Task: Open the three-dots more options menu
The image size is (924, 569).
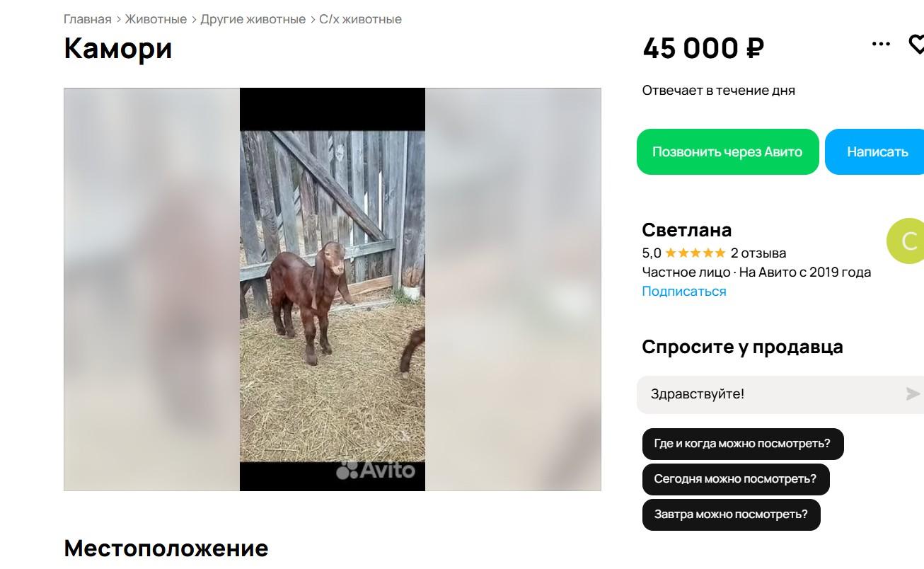Action: point(881,44)
